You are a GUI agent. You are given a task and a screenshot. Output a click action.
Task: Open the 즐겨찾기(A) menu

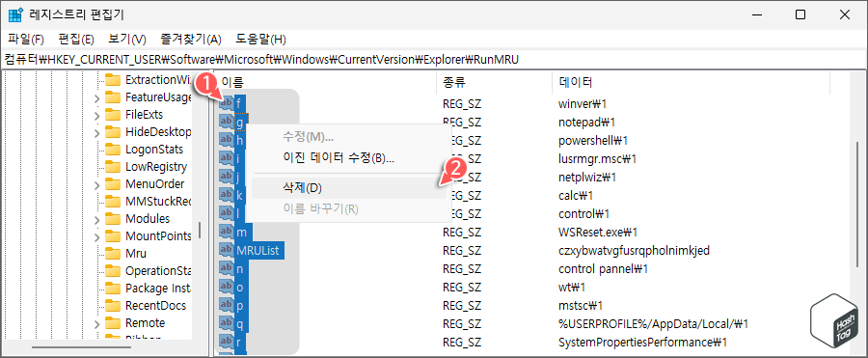pos(191,40)
